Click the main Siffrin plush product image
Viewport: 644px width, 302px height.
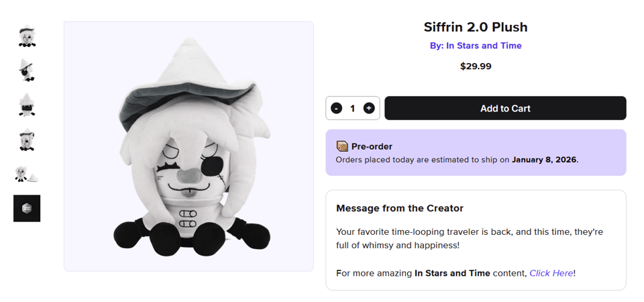tap(189, 146)
